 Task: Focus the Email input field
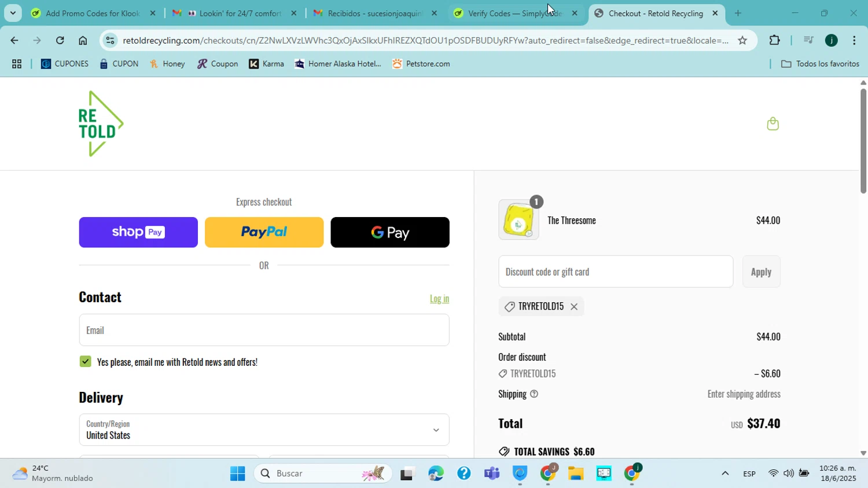[264, 330]
